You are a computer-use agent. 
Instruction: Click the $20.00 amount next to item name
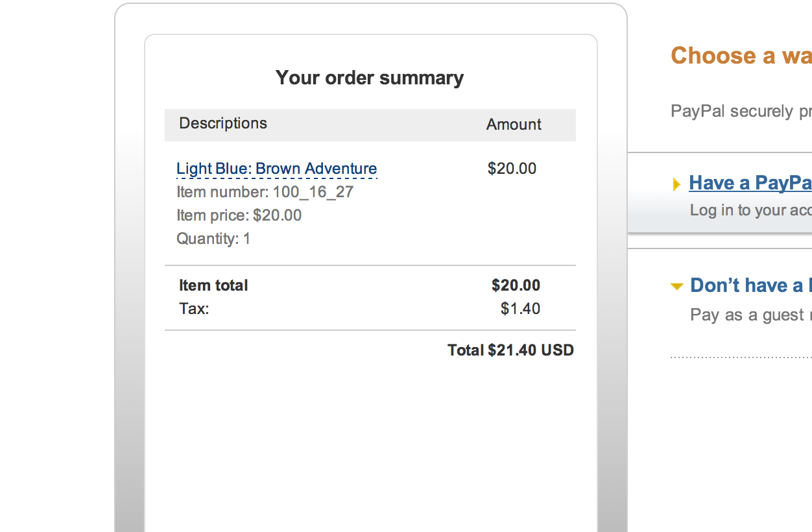512,169
